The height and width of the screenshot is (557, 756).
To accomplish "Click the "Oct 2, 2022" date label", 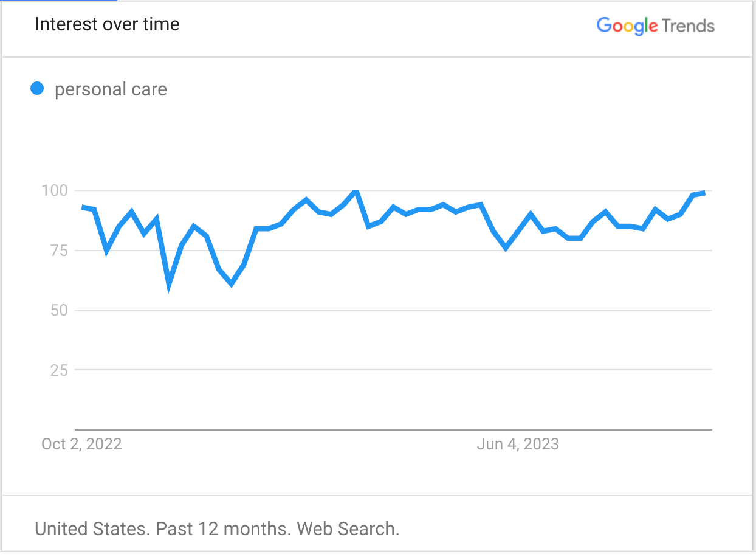I will 81,444.
